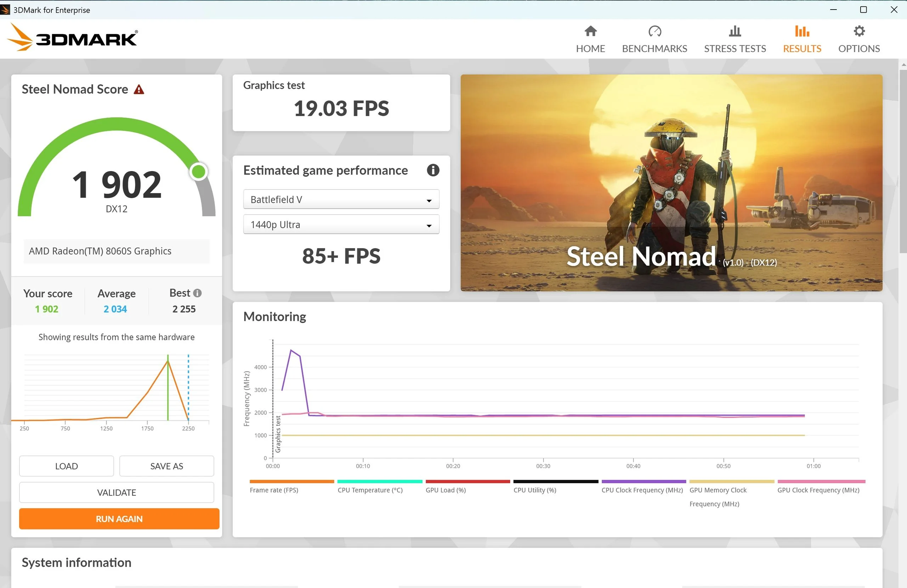Click the info icon beside Best

(197, 293)
